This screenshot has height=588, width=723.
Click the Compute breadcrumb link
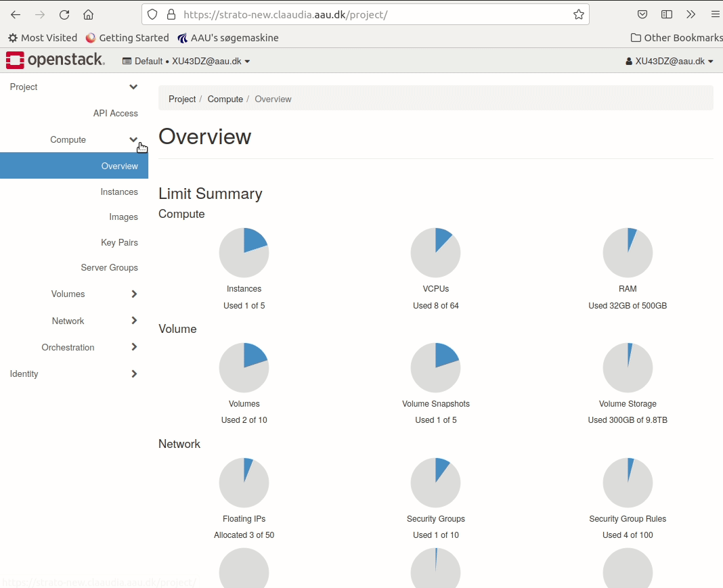(x=225, y=99)
